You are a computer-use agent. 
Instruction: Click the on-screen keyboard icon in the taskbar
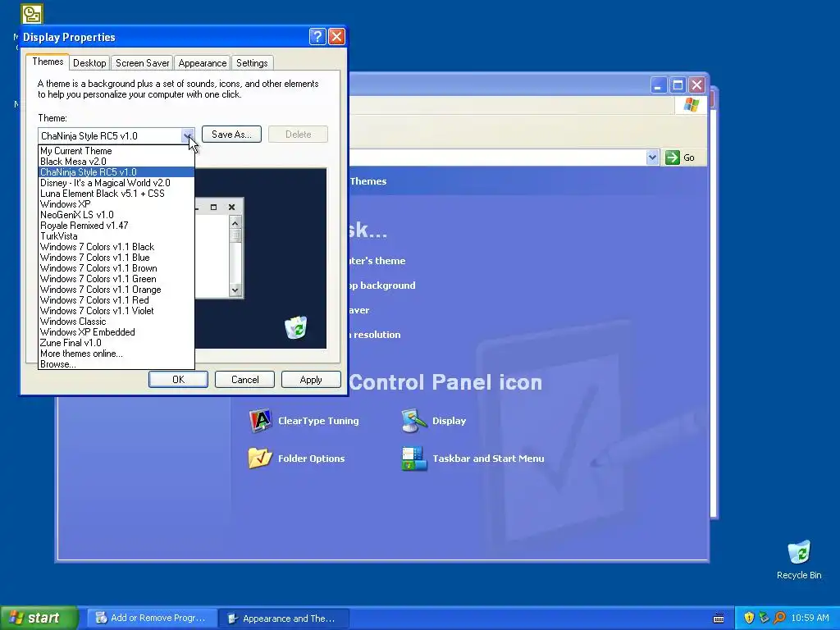pyautogui.click(x=719, y=619)
